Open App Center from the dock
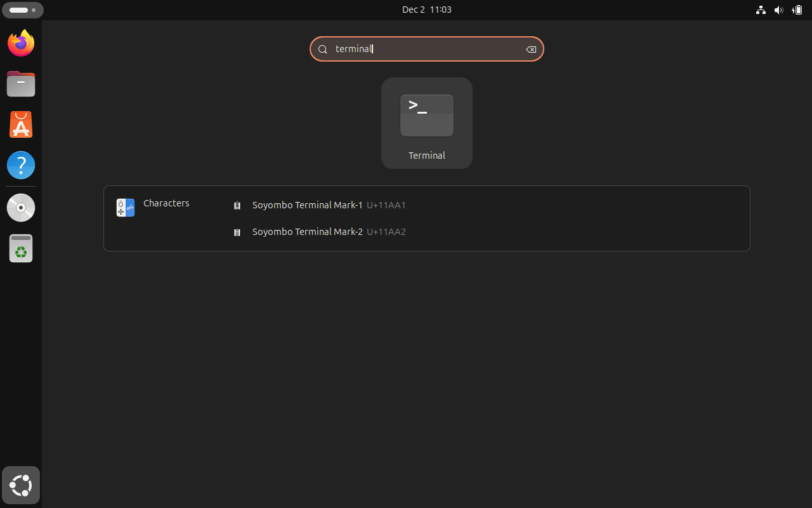 click(x=21, y=124)
